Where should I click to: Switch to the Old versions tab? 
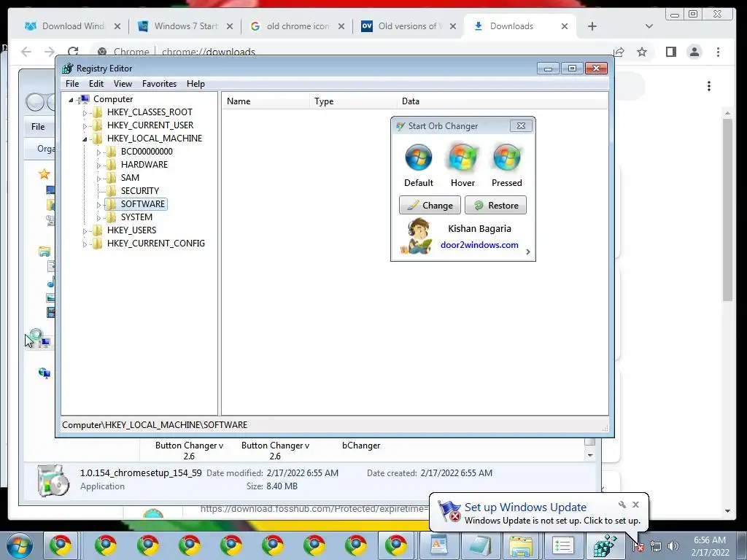coord(409,26)
